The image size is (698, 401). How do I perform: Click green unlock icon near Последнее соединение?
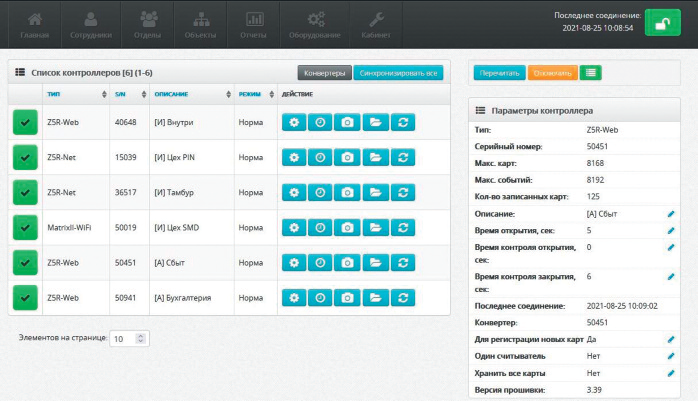662,23
